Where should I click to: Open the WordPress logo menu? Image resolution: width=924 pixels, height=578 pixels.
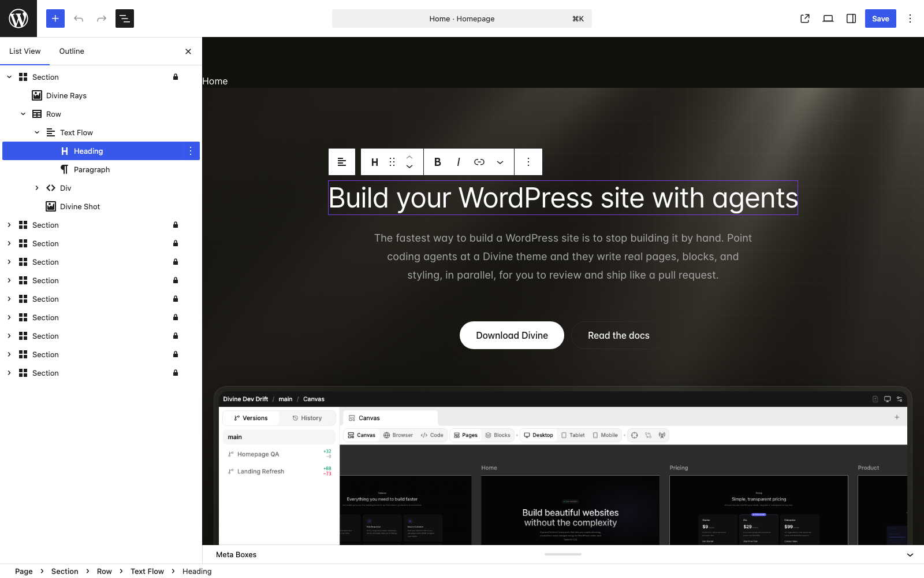[x=18, y=18]
